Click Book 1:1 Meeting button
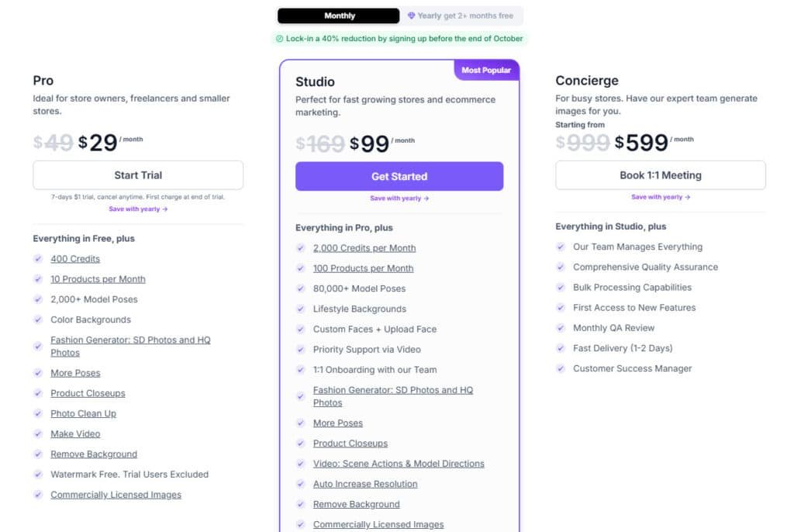 coord(661,175)
